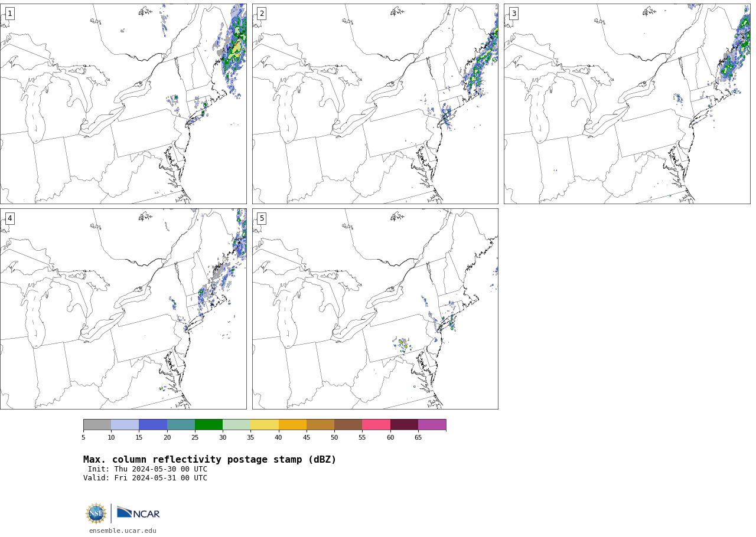Click the ensemble.ucar.edu text
The width and height of the screenshot is (756, 537).
123,531
